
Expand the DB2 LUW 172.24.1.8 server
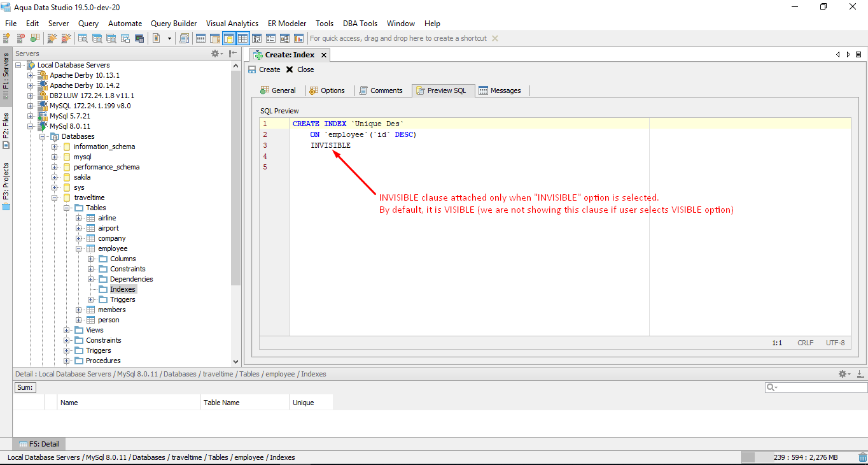[30, 96]
